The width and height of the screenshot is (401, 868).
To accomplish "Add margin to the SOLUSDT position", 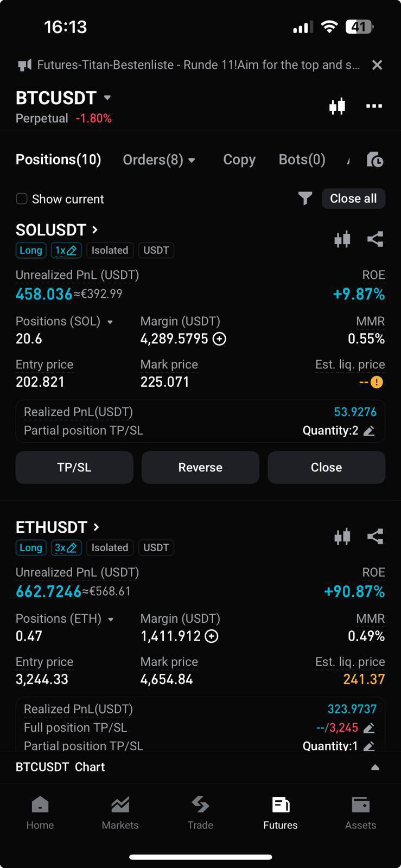I will tap(219, 339).
